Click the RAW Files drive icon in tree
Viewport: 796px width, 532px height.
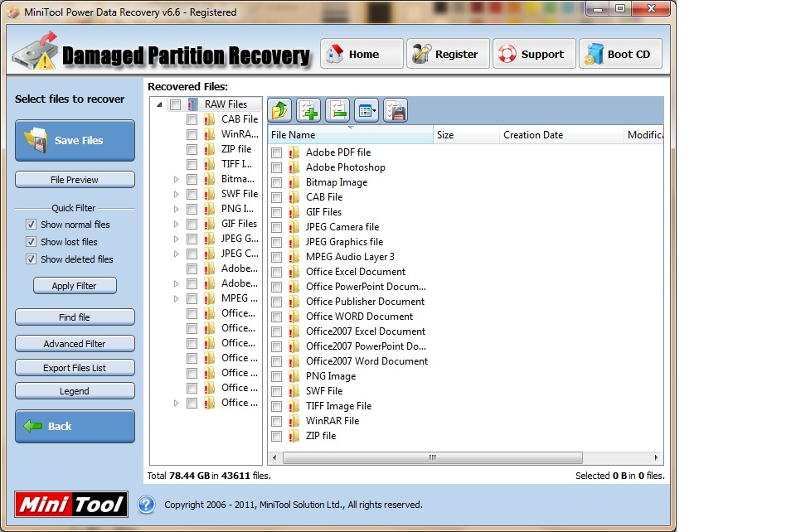point(193,104)
